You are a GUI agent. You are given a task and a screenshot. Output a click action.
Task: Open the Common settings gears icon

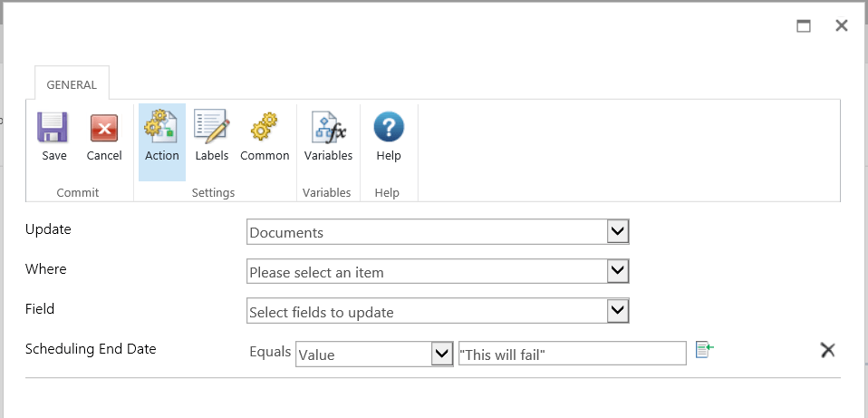click(x=264, y=125)
